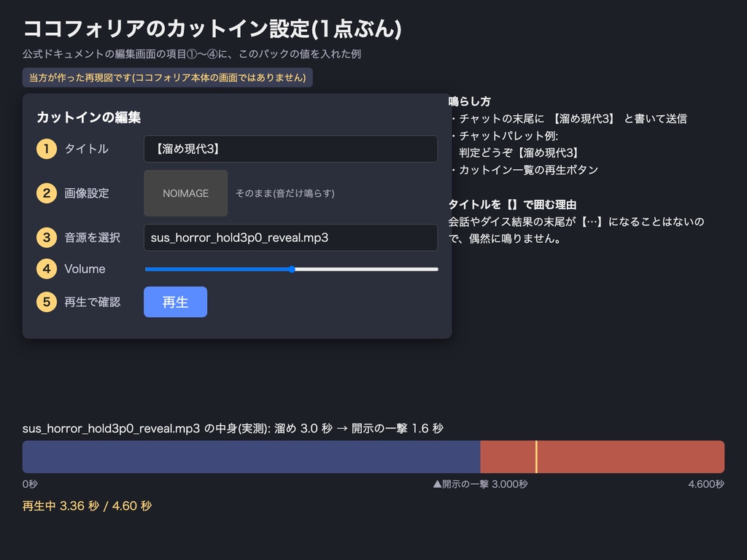Click the ▲開示の一撃 3.000秒 marker label
Viewport: 747px width, 560px height.
480,484
